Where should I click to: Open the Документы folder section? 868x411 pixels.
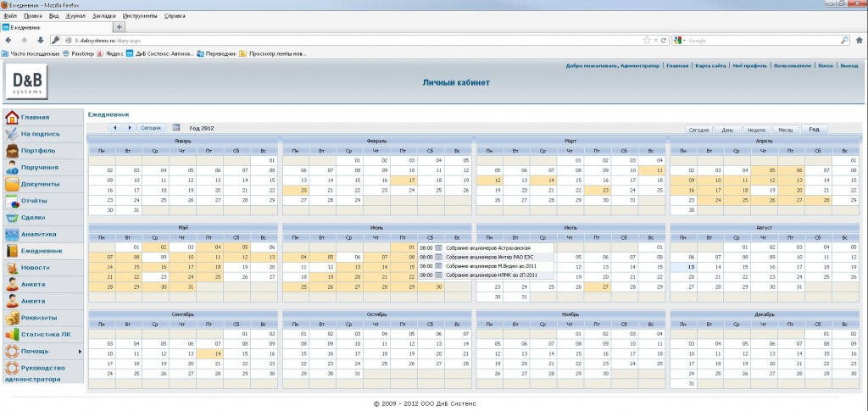(43, 184)
